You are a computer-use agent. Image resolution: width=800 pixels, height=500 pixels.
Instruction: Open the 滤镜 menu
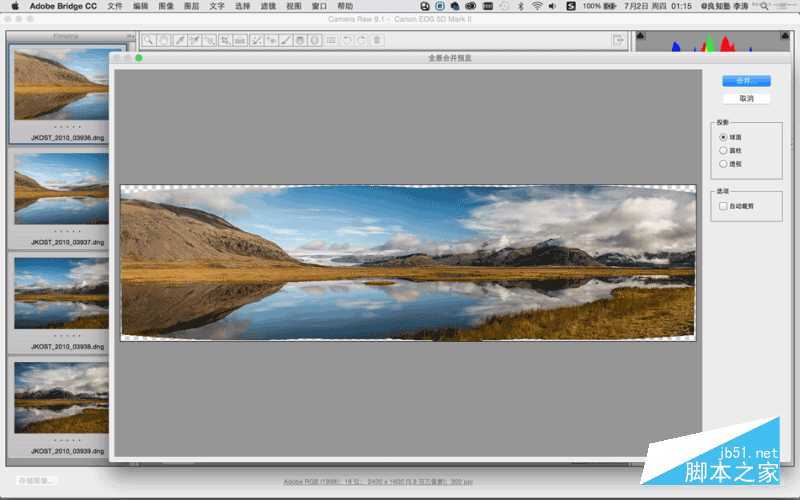point(268,6)
